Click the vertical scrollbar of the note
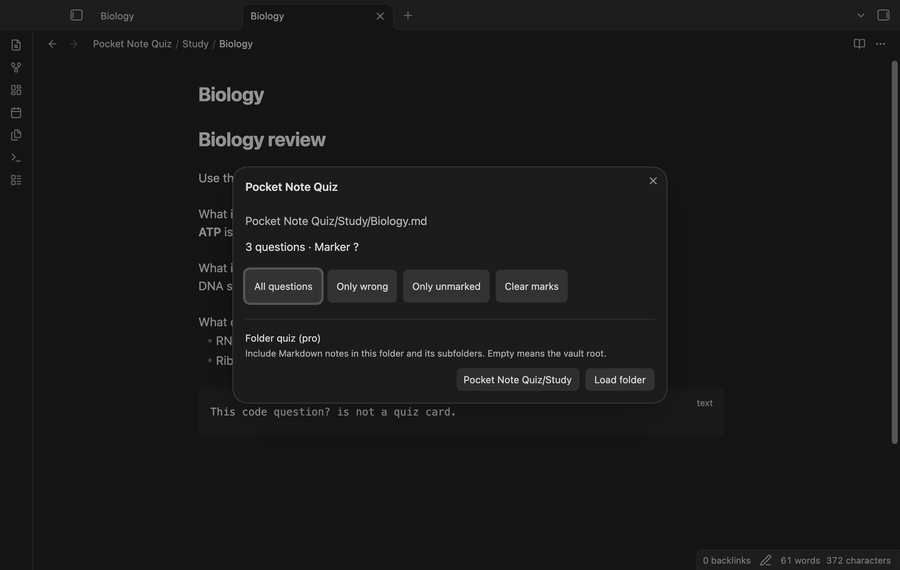 pyautogui.click(x=894, y=253)
